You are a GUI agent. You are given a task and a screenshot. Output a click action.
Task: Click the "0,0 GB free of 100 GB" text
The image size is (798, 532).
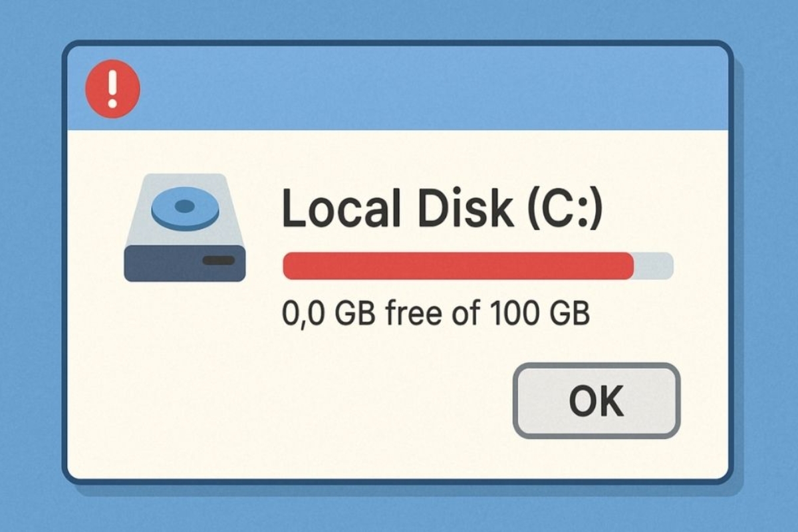(x=436, y=313)
